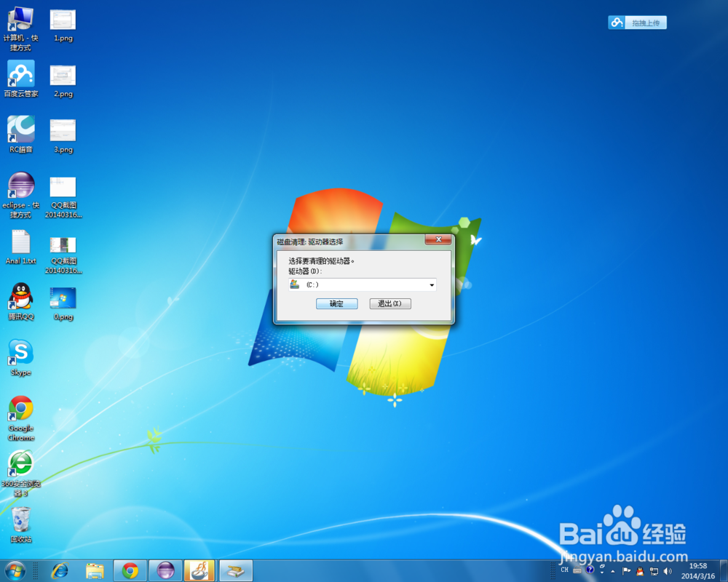Viewport: 728px width, 582px height.
Task: Launch RC语音 from the desktop
Action: tap(20, 131)
